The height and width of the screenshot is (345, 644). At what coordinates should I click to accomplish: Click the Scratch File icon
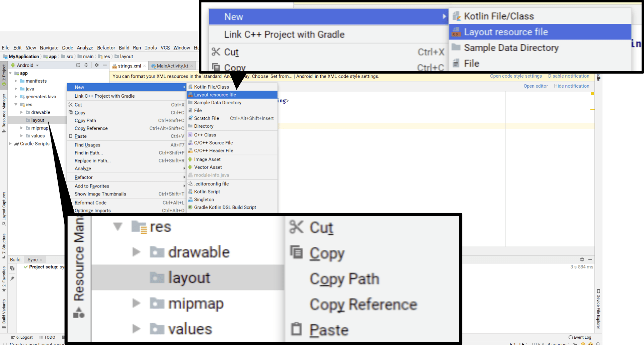pyautogui.click(x=190, y=118)
